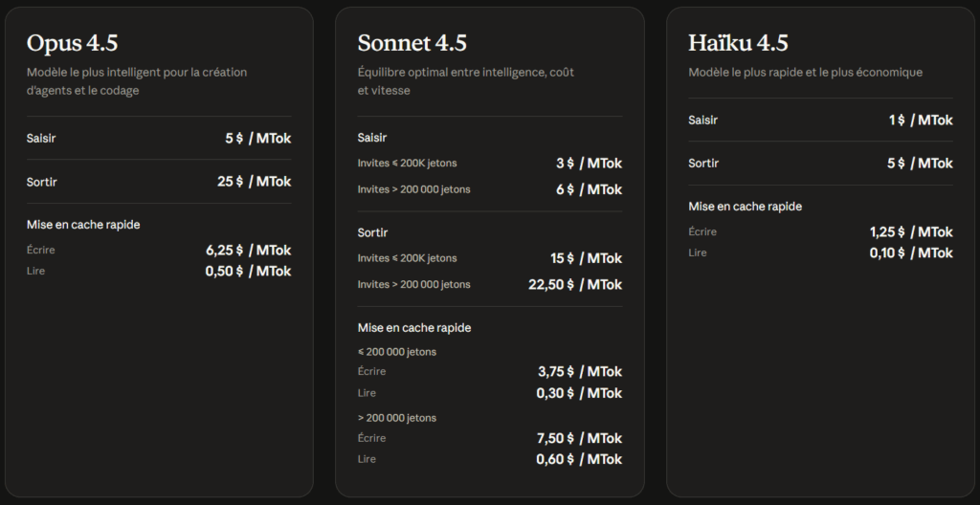Viewport: 980px width, 505px height.
Task: Select the 'Invites > 200 000 jetons' row priced 6 $
Action: point(413,189)
